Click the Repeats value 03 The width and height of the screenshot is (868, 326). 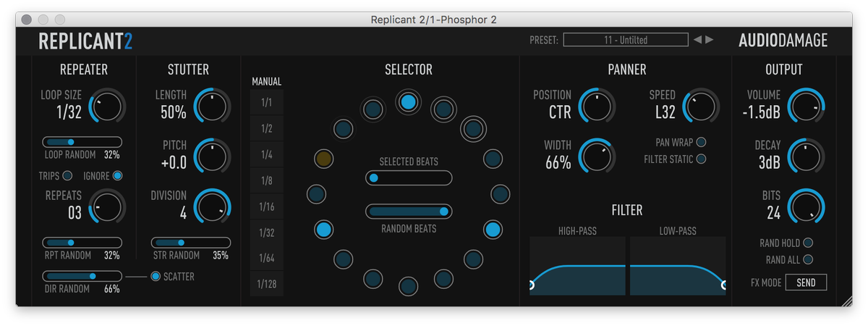click(75, 213)
